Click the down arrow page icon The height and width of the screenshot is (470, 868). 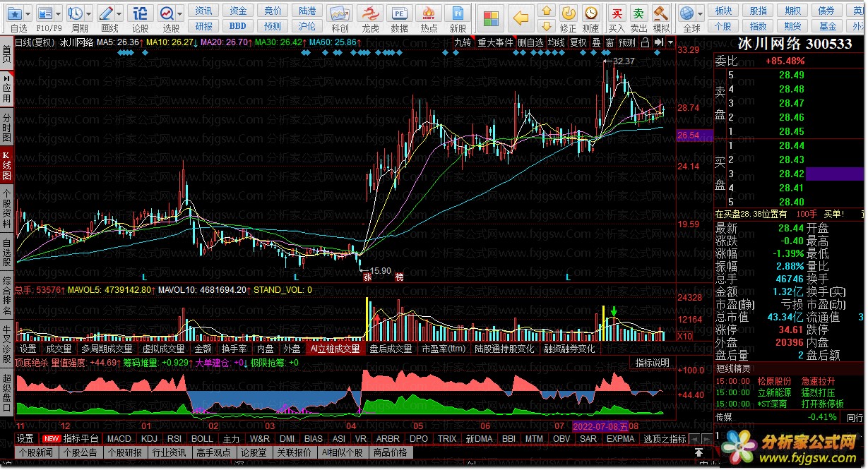[546, 27]
